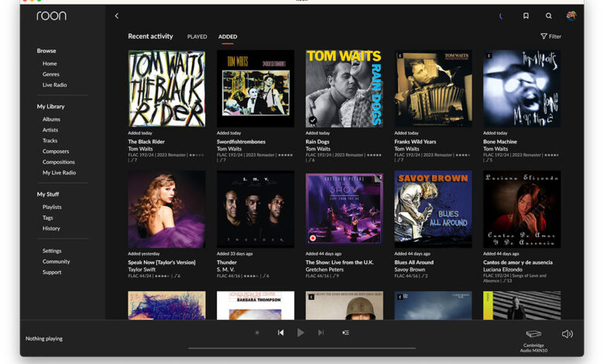This screenshot has width=604, height=364.
Task: Skip to previous track
Action: [281, 332]
